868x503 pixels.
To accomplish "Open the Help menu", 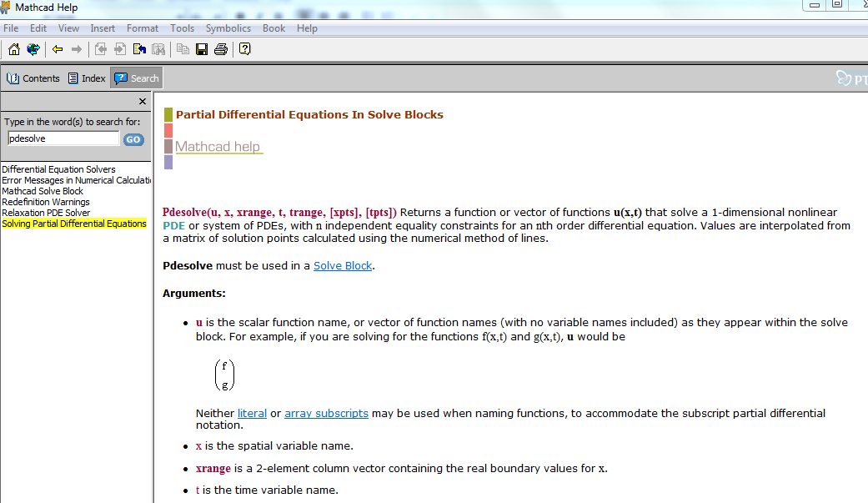I will [307, 28].
